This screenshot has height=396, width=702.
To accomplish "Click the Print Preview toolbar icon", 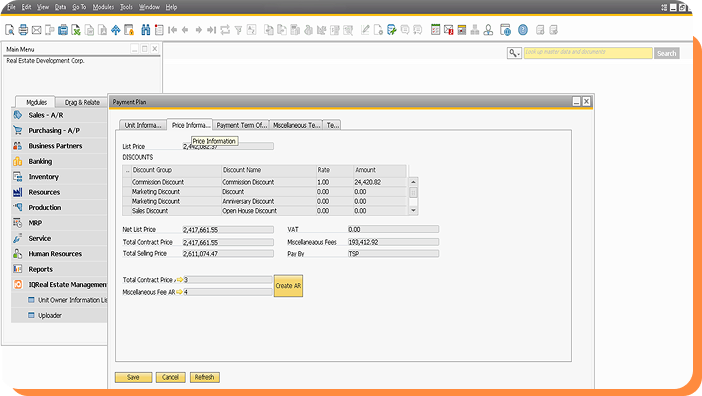I will [9, 30].
